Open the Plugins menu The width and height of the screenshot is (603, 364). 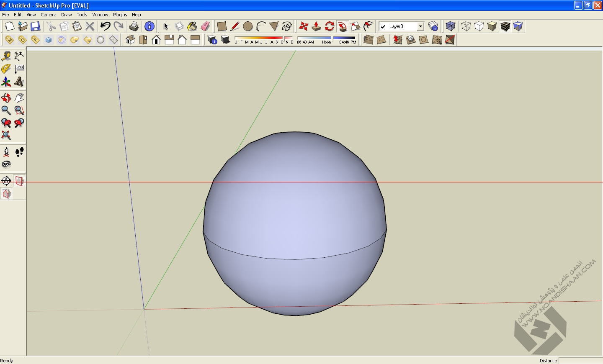click(120, 15)
